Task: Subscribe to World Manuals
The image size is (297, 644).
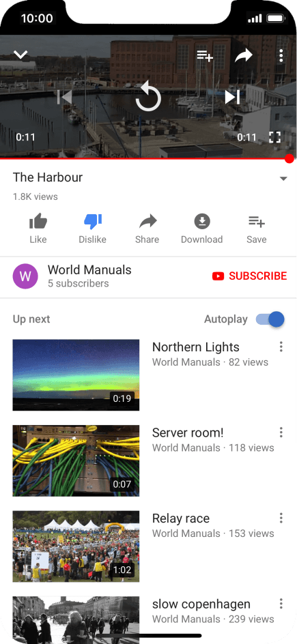Action: click(249, 276)
